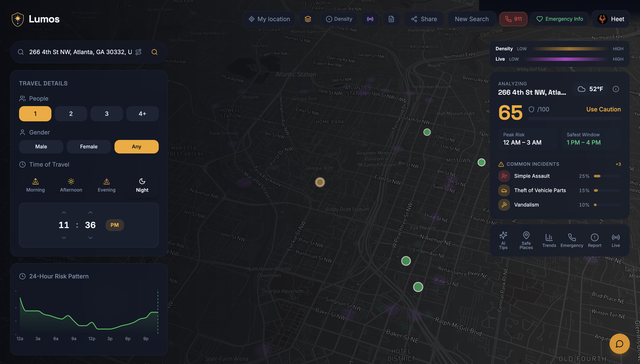This screenshot has height=364, width=640.
Task: Select Female gender option
Action: click(x=89, y=147)
